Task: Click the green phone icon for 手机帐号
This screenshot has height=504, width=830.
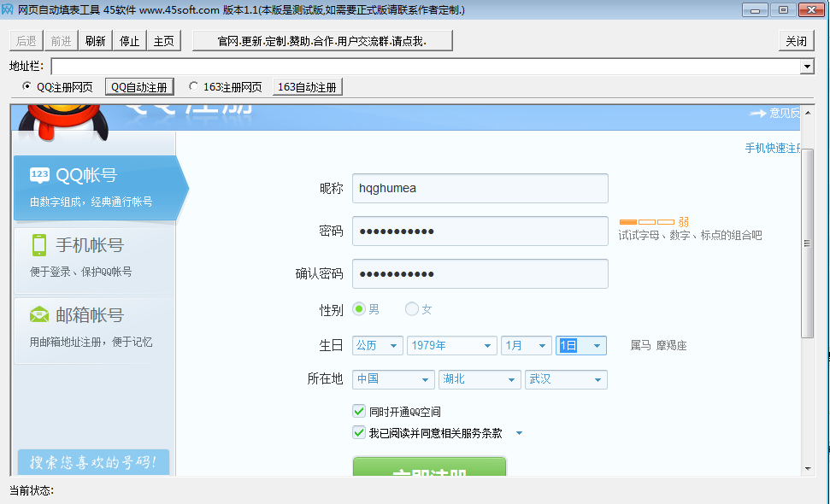Action: [x=39, y=245]
